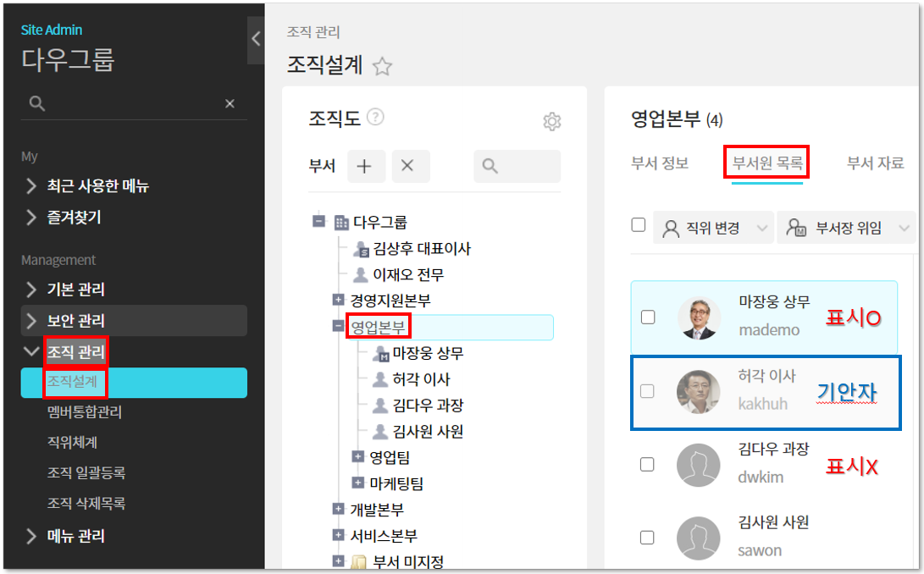Click the org chart search field
This screenshot has height=574, width=924.
point(517,167)
